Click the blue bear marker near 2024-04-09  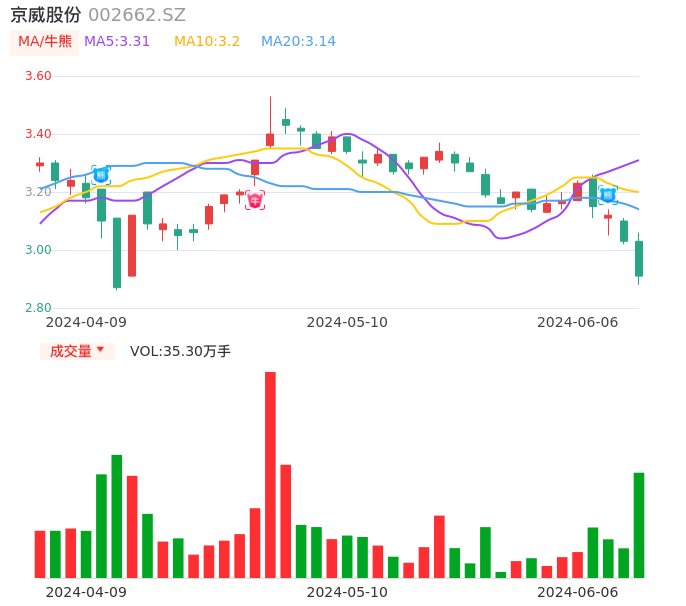(101, 175)
